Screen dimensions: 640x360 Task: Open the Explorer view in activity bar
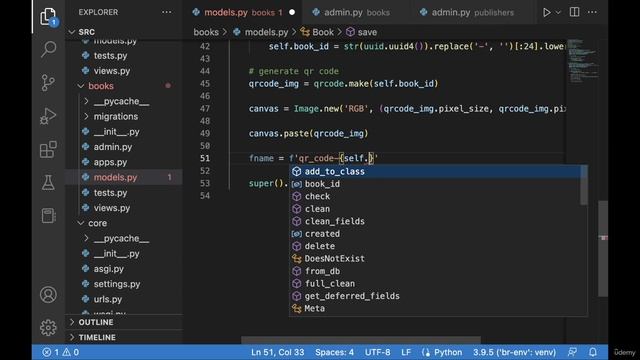[x=48, y=16]
